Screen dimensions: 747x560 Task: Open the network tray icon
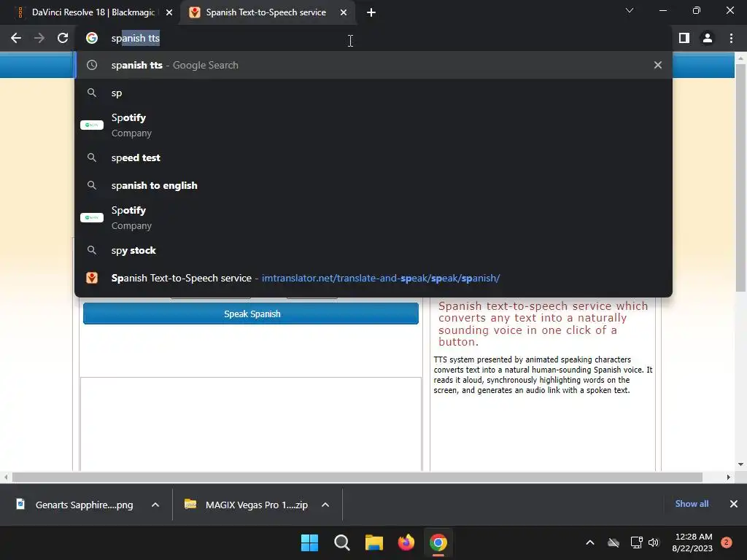pyautogui.click(x=636, y=542)
